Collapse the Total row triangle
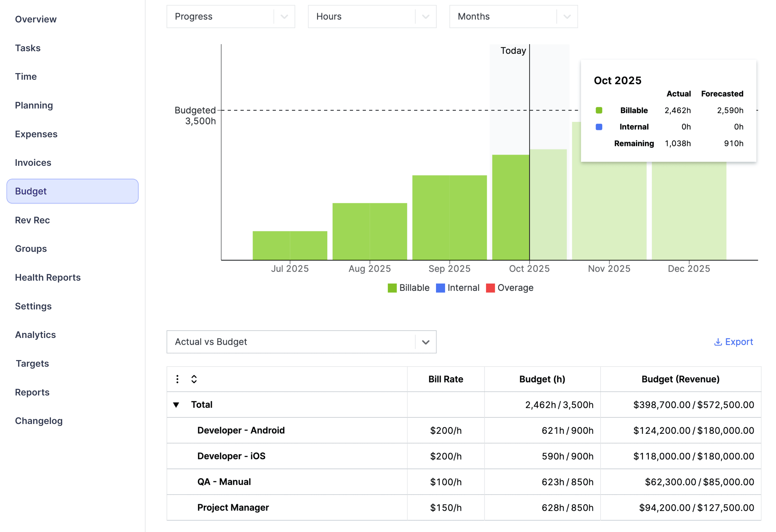776x532 pixels. (176, 405)
